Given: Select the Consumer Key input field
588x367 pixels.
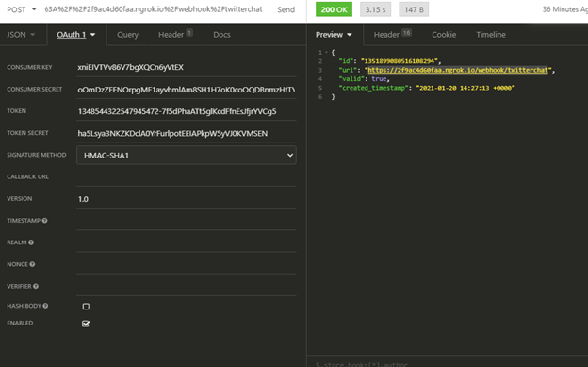Looking at the screenshot, I should (187, 68).
